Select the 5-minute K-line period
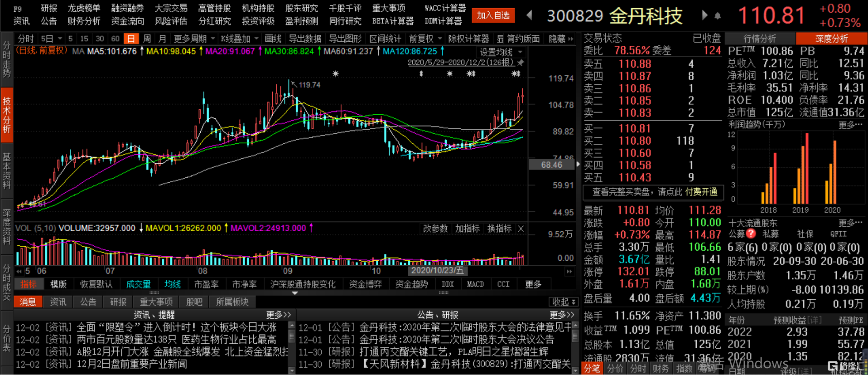 click(70, 39)
